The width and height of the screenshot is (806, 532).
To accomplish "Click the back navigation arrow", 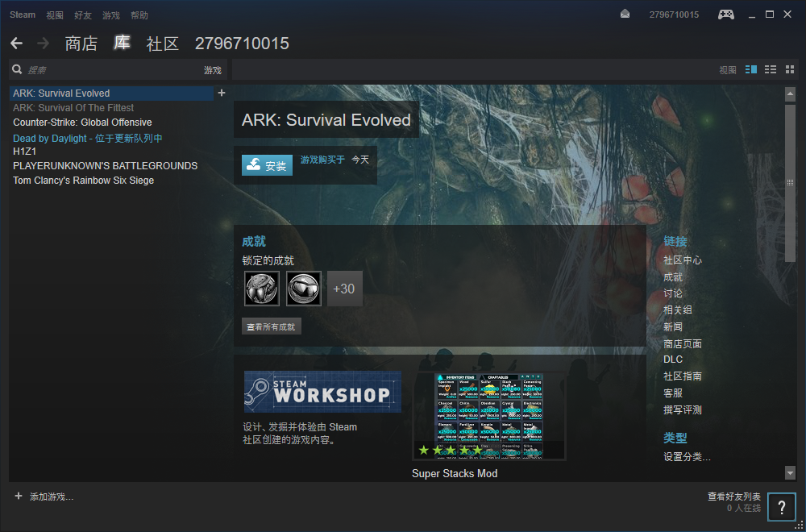I will click(x=16, y=44).
